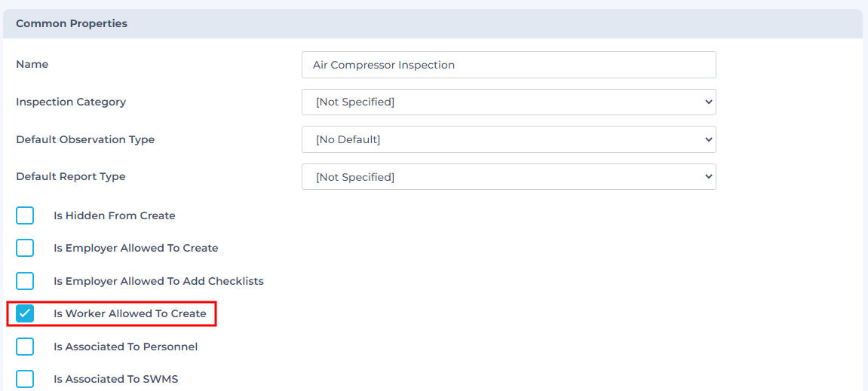Image resolution: width=868 pixels, height=391 pixels.
Task: Click the 'Is Associated To Personnel' label text
Action: point(125,347)
